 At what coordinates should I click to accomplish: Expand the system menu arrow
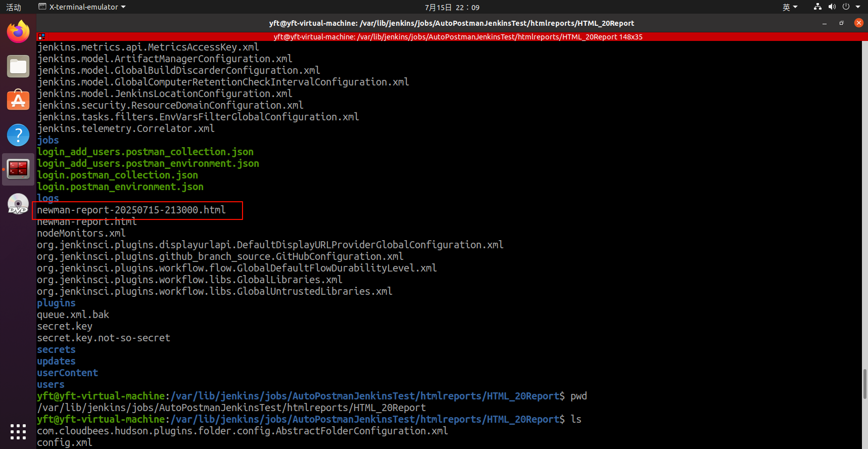coord(858,7)
